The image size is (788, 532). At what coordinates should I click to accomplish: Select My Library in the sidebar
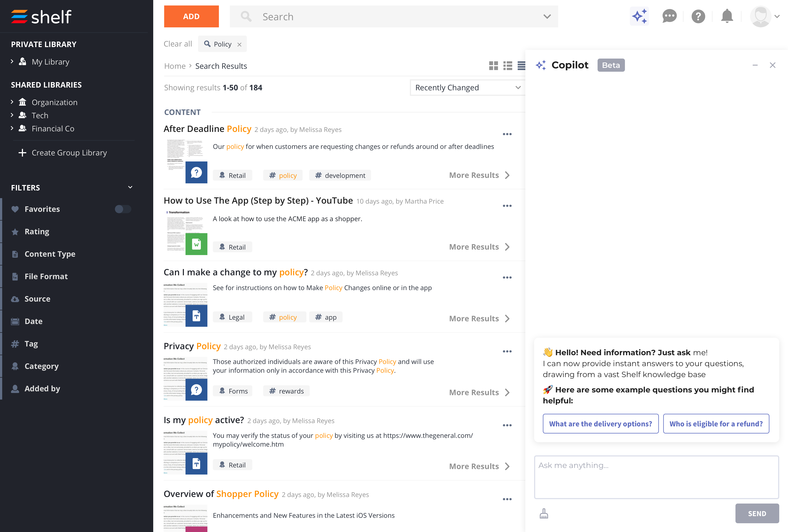click(x=50, y=62)
